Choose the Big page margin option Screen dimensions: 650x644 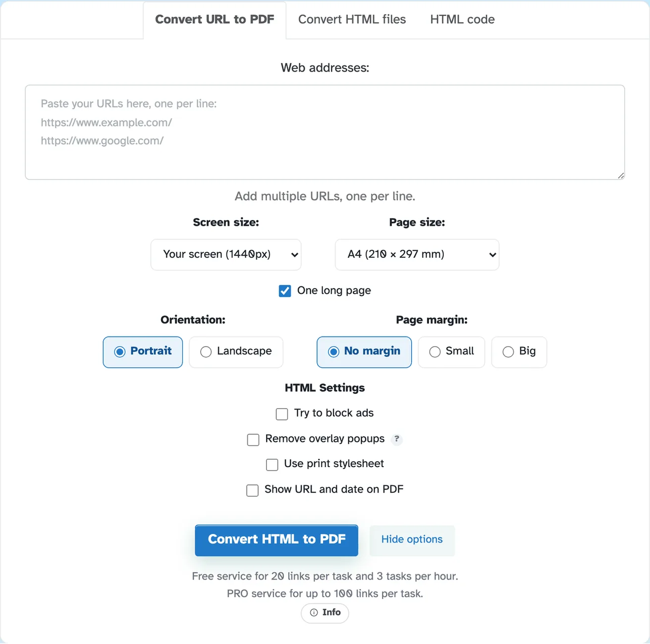point(519,352)
